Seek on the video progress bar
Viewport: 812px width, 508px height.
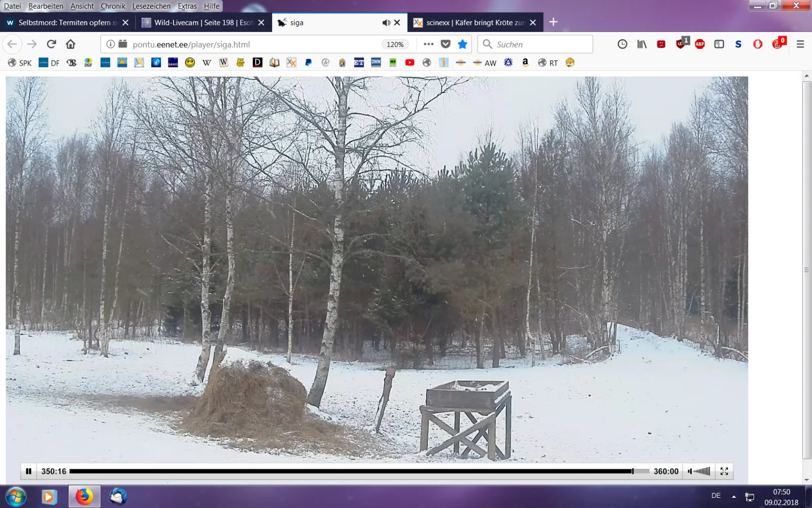coord(355,471)
